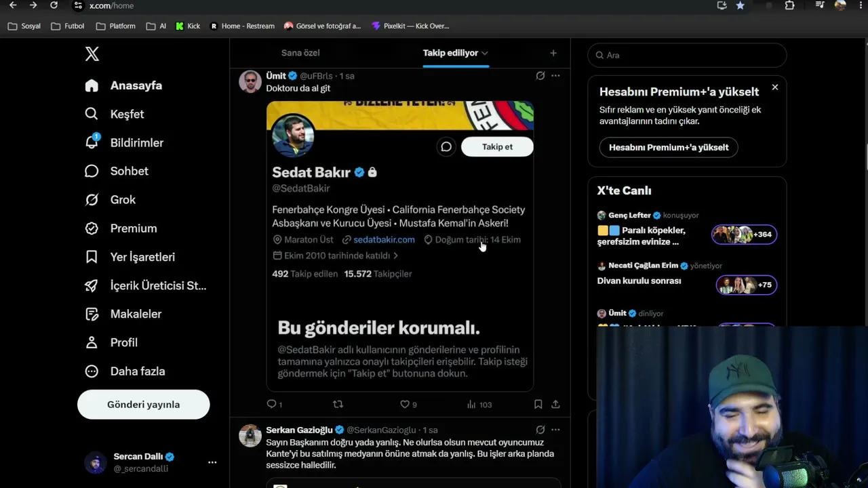Open more options on Serkan Gazioğlu's post
This screenshot has height=488, width=868.
pyautogui.click(x=555, y=430)
